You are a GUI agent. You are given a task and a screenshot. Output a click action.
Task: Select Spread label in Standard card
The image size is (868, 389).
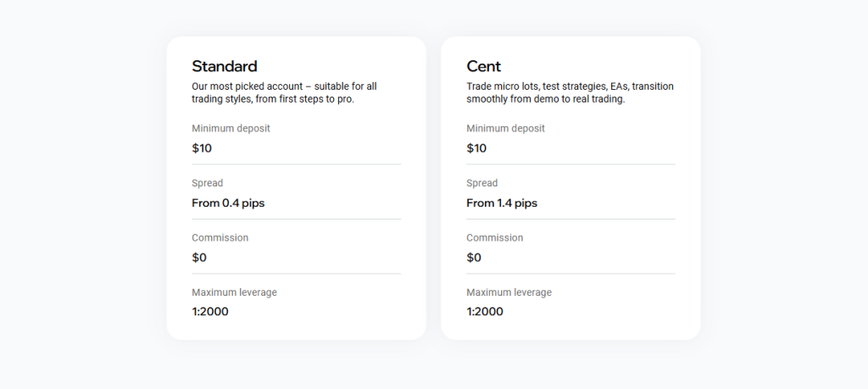click(208, 183)
